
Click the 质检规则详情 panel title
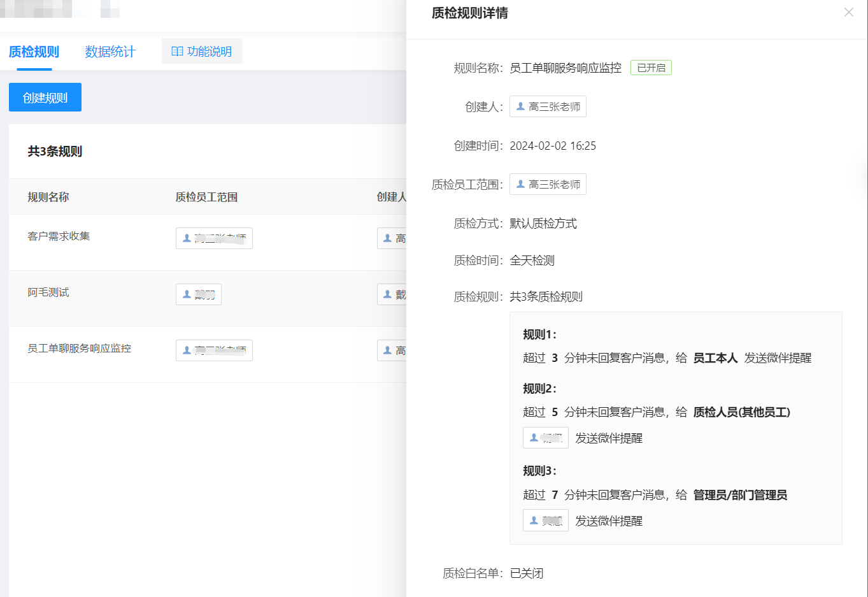470,13
